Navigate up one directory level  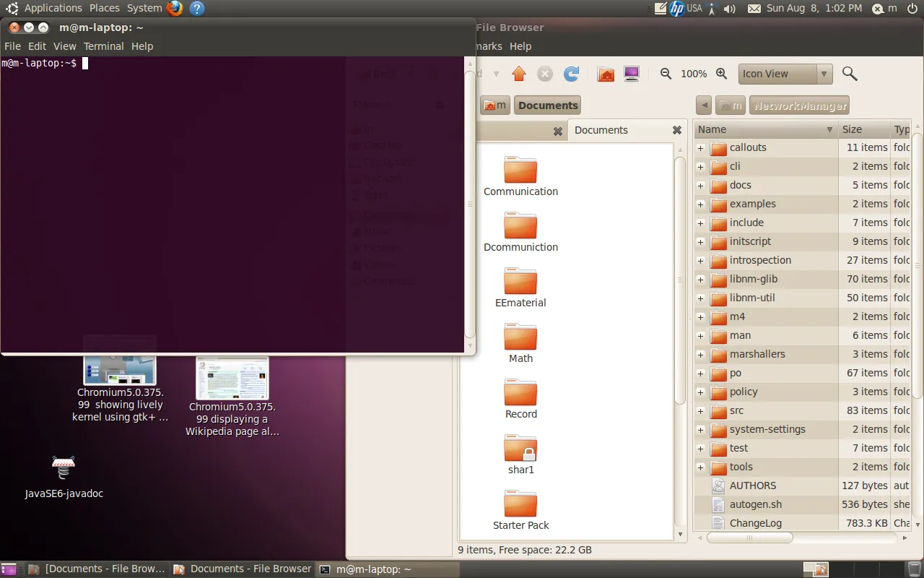[518, 73]
